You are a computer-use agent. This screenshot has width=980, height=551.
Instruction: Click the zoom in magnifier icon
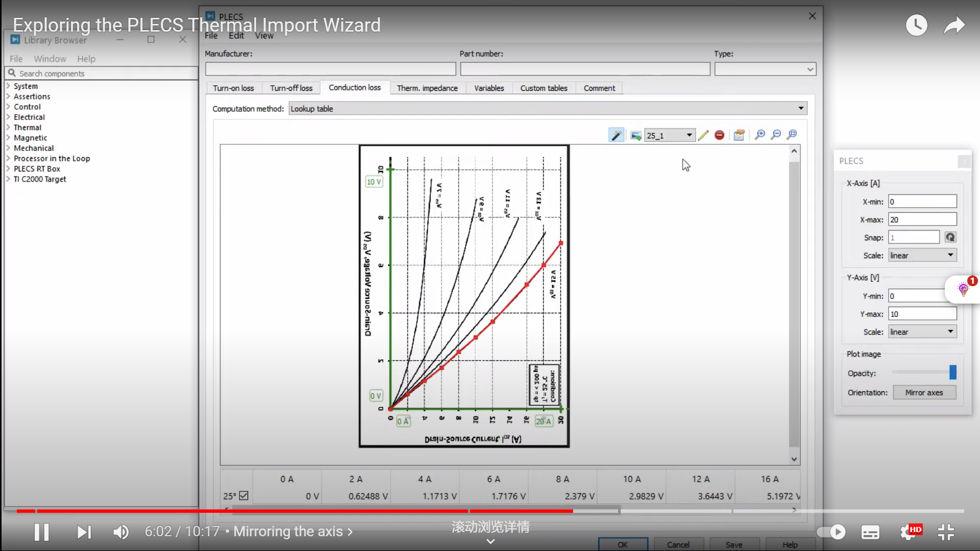coord(759,135)
